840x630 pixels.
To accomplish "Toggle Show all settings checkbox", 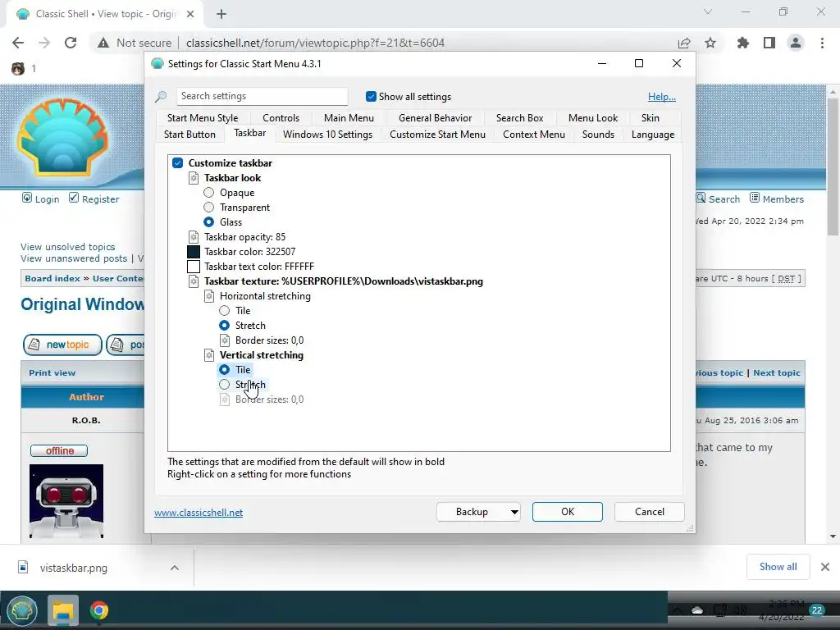I will coord(371,97).
